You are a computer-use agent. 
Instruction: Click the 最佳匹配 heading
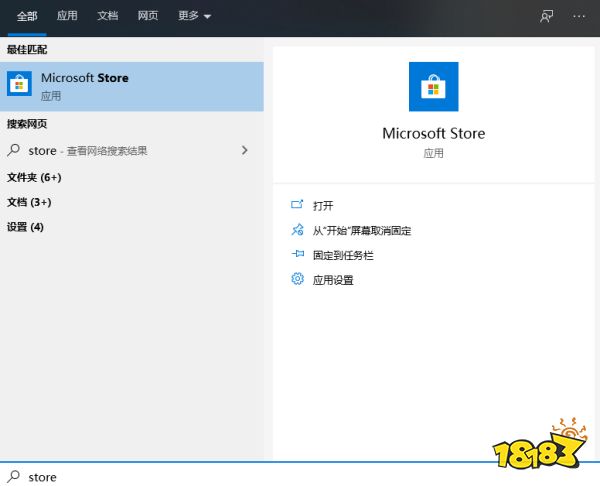27,50
